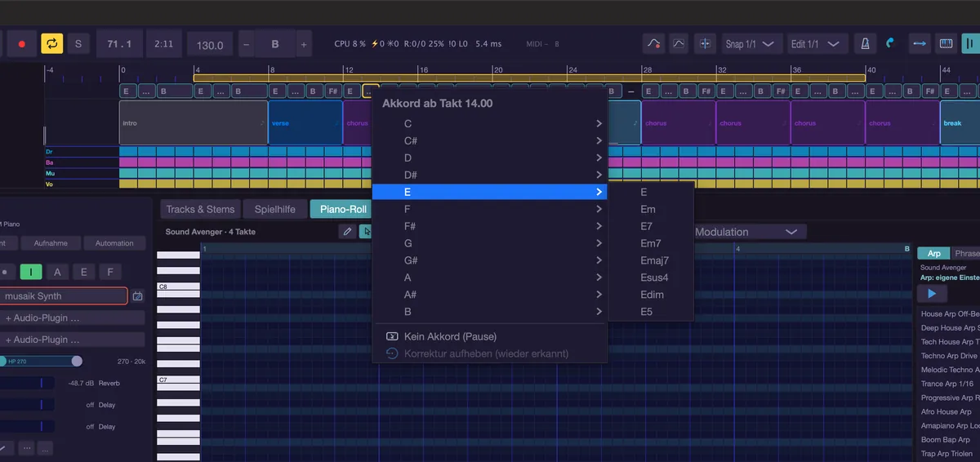This screenshot has width=980, height=462.
Task: Select Edim chord option
Action: [651, 295]
